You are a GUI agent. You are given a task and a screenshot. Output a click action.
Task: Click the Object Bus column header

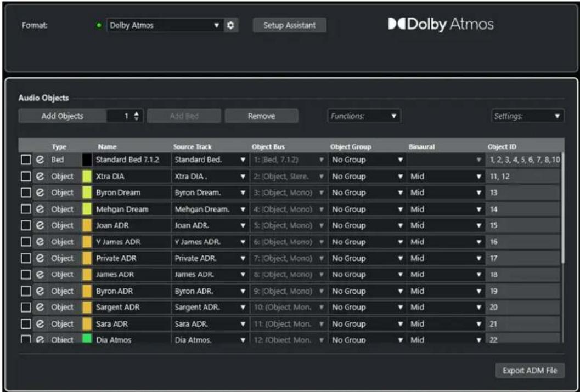coord(268,147)
